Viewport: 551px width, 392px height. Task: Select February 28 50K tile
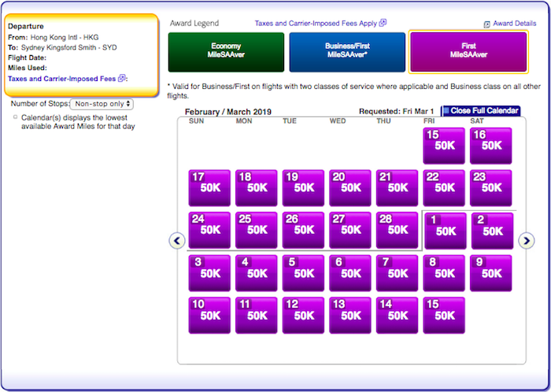coord(397,230)
